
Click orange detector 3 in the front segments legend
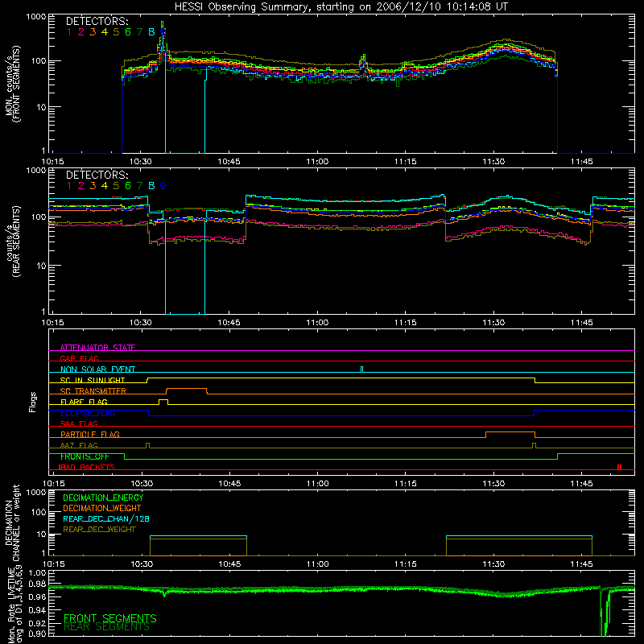(x=93, y=31)
